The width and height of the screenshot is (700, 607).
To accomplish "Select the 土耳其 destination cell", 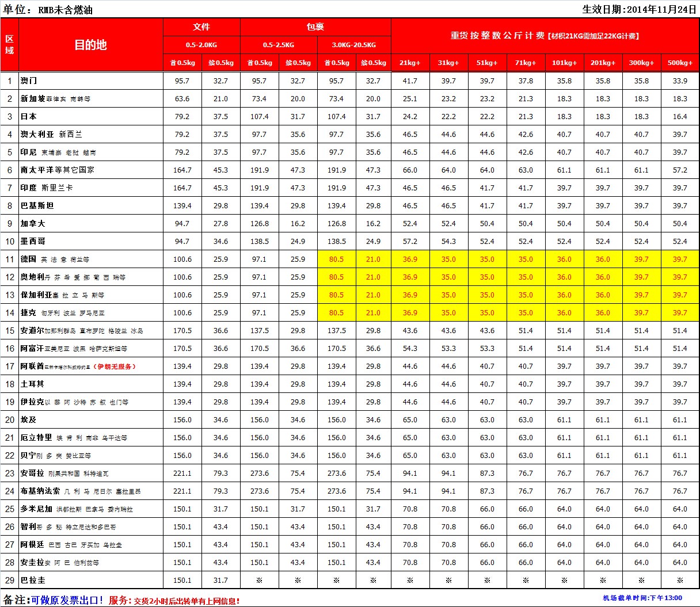I will (x=32, y=384).
